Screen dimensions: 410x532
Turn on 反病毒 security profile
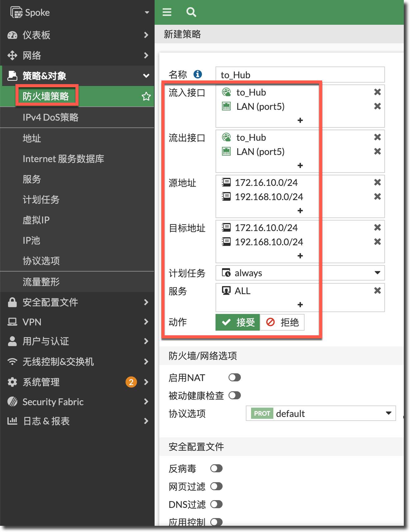pos(216,469)
